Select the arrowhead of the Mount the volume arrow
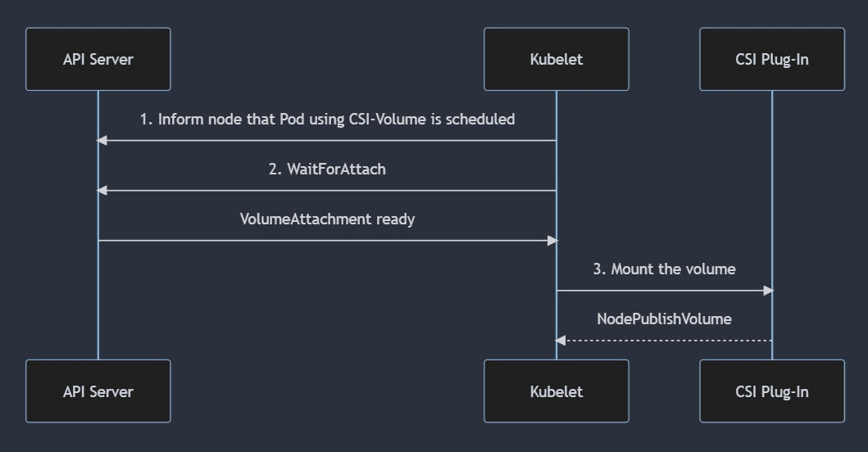The image size is (868, 452). 768,291
